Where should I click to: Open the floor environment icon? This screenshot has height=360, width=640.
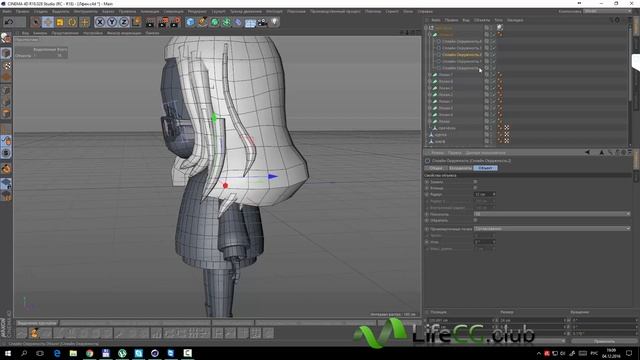coord(250,22)
